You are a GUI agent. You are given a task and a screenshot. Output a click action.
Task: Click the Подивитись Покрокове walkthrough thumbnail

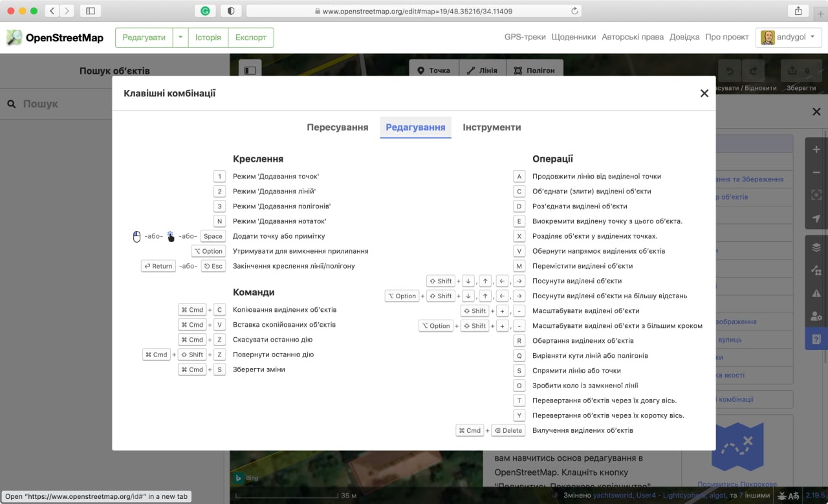click(737, 451)
